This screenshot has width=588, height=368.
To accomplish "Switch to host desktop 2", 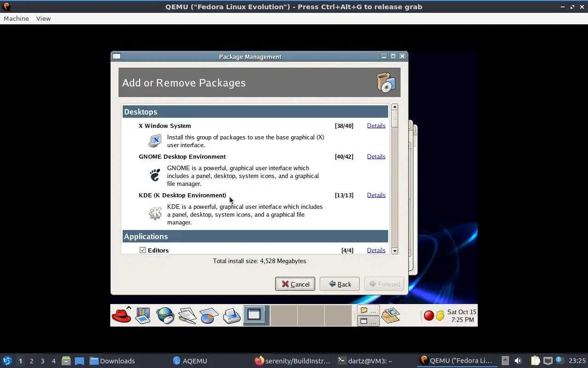I will [x=31, y=361].
